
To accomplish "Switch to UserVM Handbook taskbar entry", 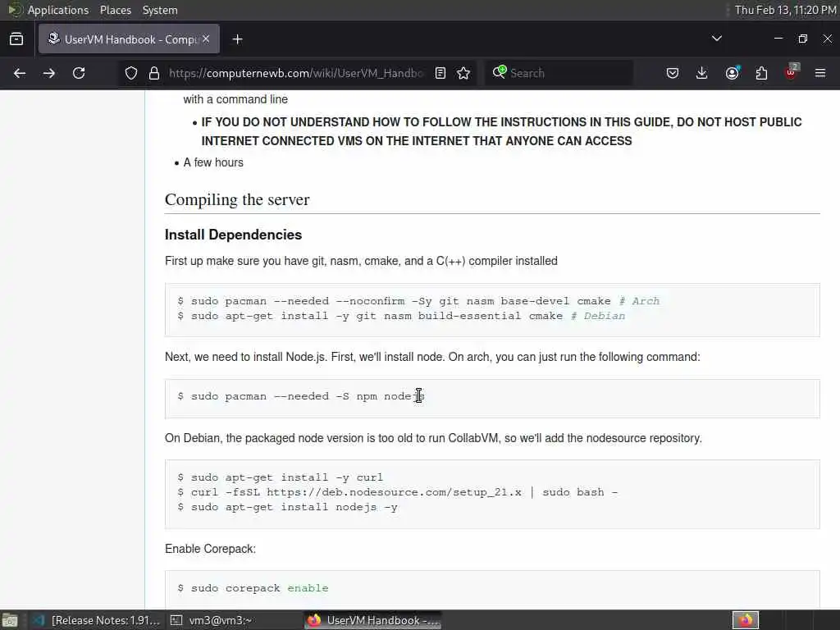I will [x=373, y=620].
